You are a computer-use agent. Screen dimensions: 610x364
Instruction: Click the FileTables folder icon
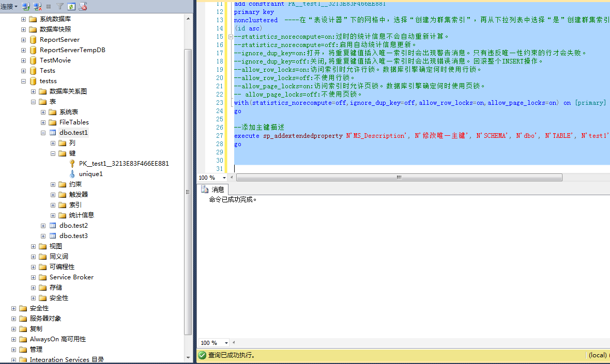coord(53,122)
